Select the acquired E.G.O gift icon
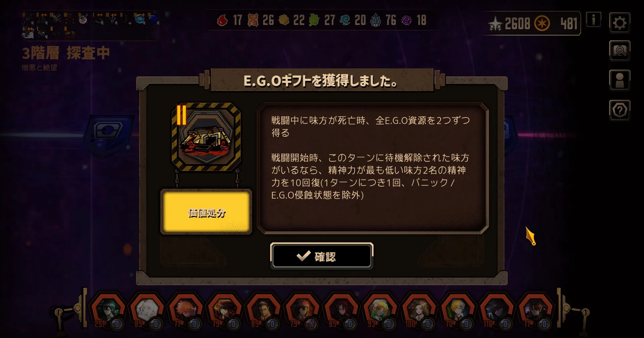The height and width of the screenshot is (338, 644). point(206,137)
